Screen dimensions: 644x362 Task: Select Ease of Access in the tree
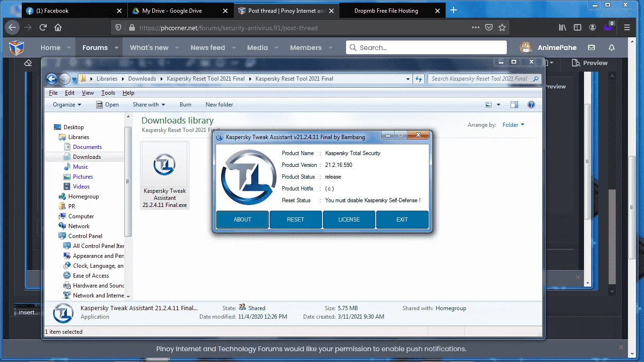pos(91,276)
